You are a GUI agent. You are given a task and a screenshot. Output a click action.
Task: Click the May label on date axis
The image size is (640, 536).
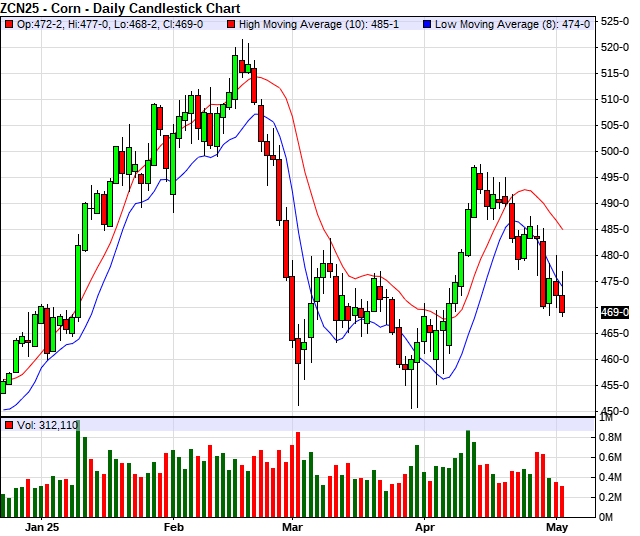tap(557, 526)
